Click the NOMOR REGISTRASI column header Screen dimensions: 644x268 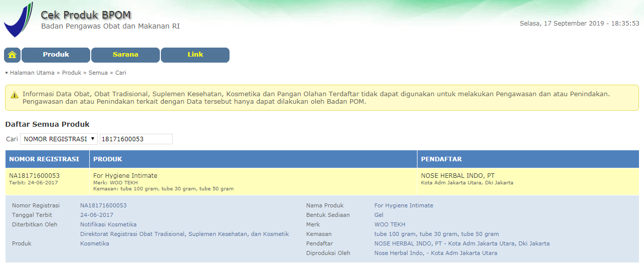tap(44, 159)
